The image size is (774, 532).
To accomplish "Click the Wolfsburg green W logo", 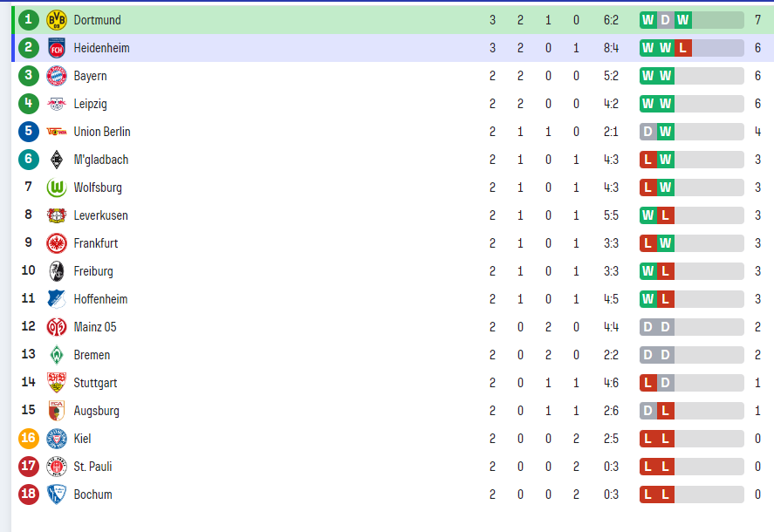I will (x=56, y=188).
